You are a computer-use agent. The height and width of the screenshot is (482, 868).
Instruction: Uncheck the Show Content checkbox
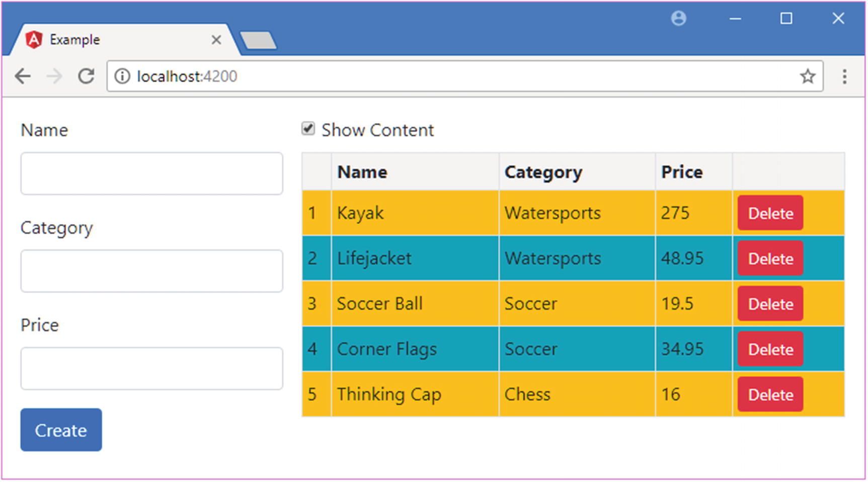(x=308, y=129)
